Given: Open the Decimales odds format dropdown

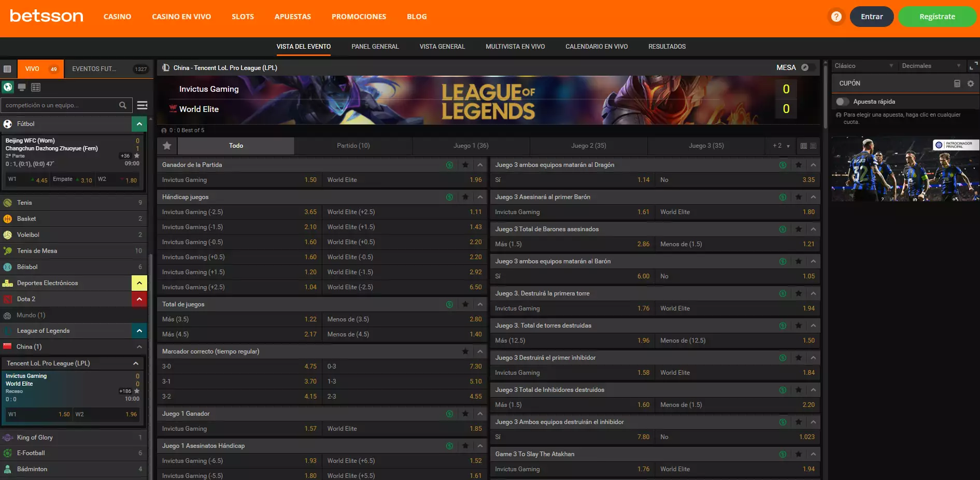Looking at the screenshot, I should [x=931, y=66].
